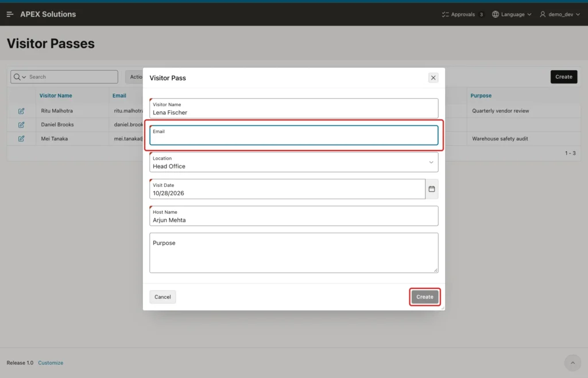Click the APEX Solutions title link
Image resolution: width=588 pixels, height=378 pixels.
click(x=48, y=14)
